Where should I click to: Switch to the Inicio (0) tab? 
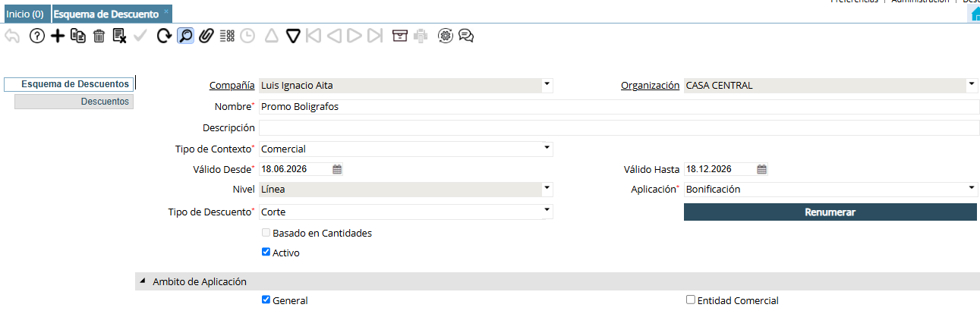point(25,14)
